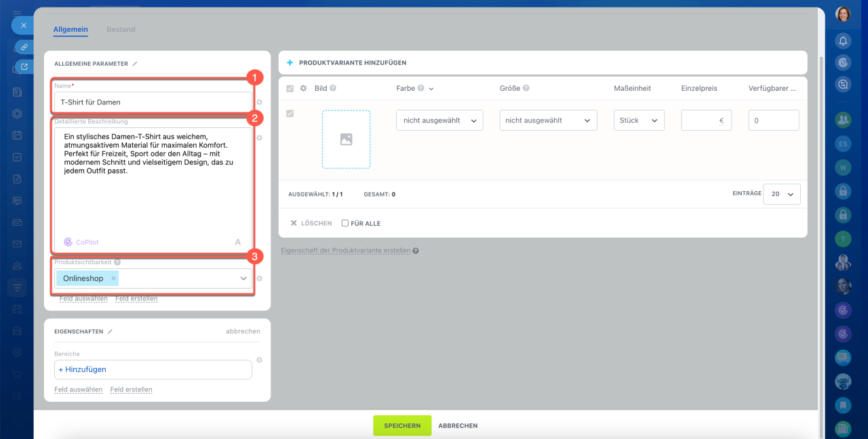Toggle the product variant row checkbox
The height and width of the screenshot is (439, 868).
(290, 114)
